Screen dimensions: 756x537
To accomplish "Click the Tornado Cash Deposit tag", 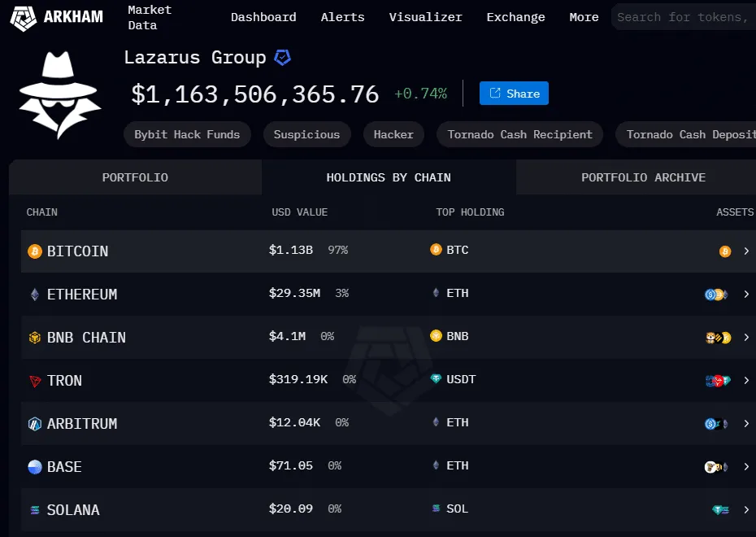I will point(686,134).
